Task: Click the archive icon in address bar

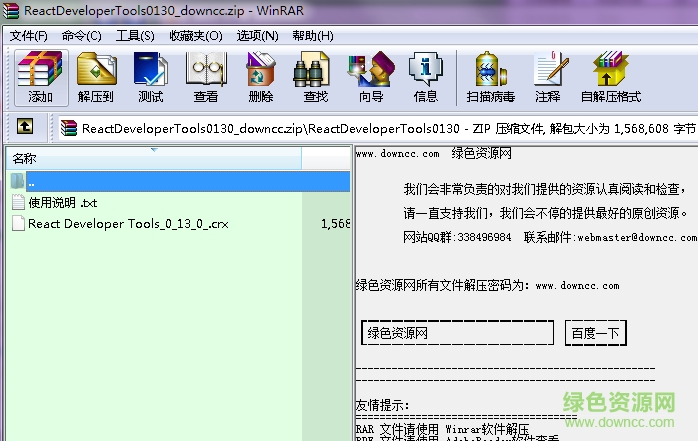Action: click(x=69, y=128)
